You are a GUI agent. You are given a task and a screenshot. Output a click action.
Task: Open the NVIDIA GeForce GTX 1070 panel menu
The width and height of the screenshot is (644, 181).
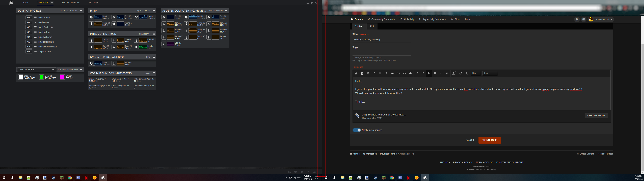pyautogui.click(x=153, y=57)
